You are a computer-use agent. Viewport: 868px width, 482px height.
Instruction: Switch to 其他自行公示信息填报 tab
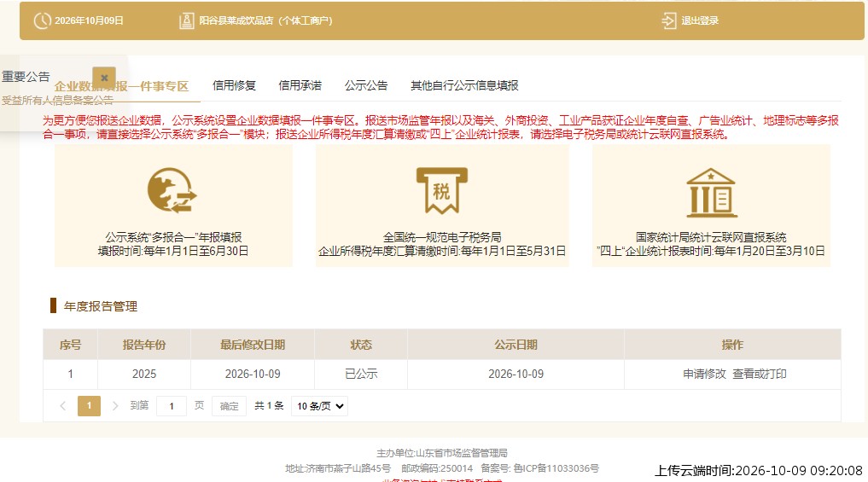click(x=464, y=85)
